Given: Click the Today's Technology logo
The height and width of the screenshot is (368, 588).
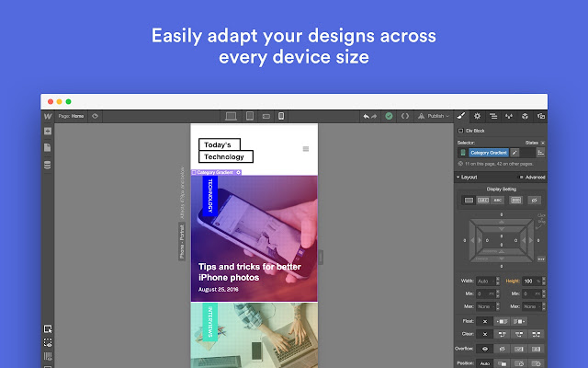Looking at the screenshot, I should 226,151.
